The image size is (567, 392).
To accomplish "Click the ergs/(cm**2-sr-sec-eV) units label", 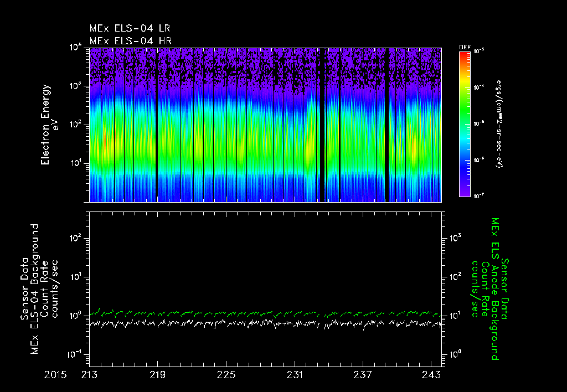I will pos(499,124).
